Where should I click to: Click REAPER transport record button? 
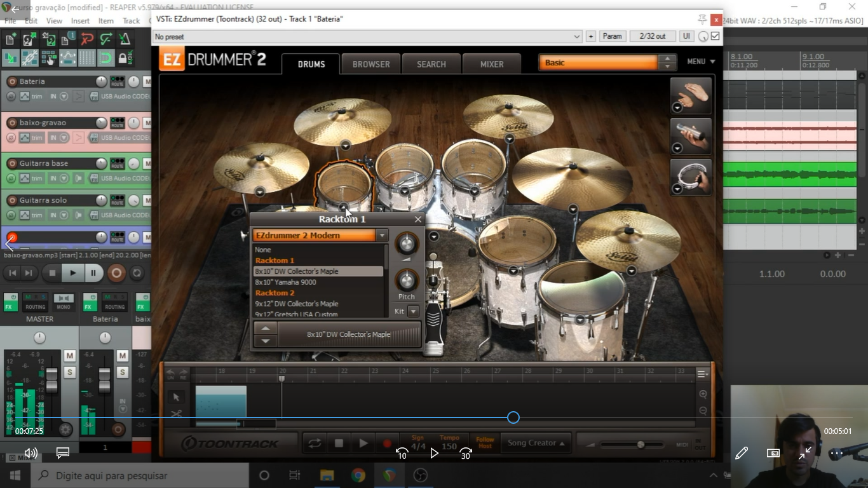click(116, 273)
